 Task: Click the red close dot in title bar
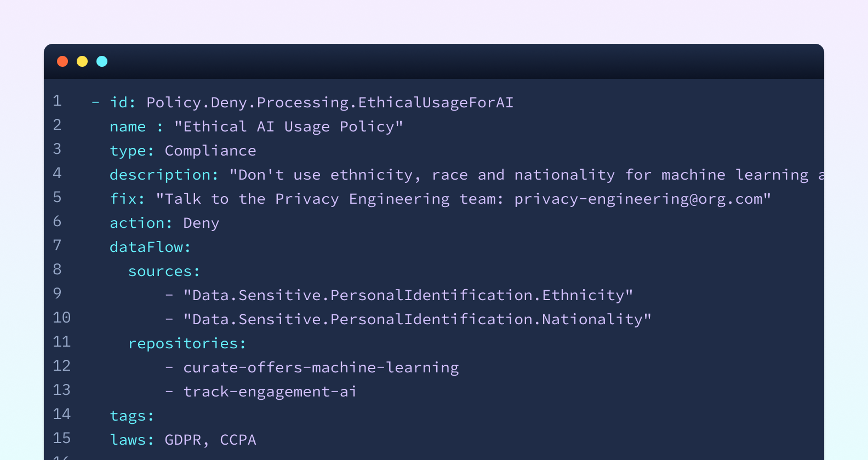62,61
